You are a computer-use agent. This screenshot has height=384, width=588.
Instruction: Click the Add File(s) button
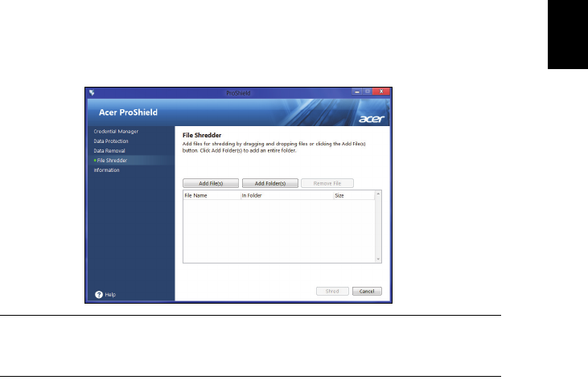click(211, 183)
